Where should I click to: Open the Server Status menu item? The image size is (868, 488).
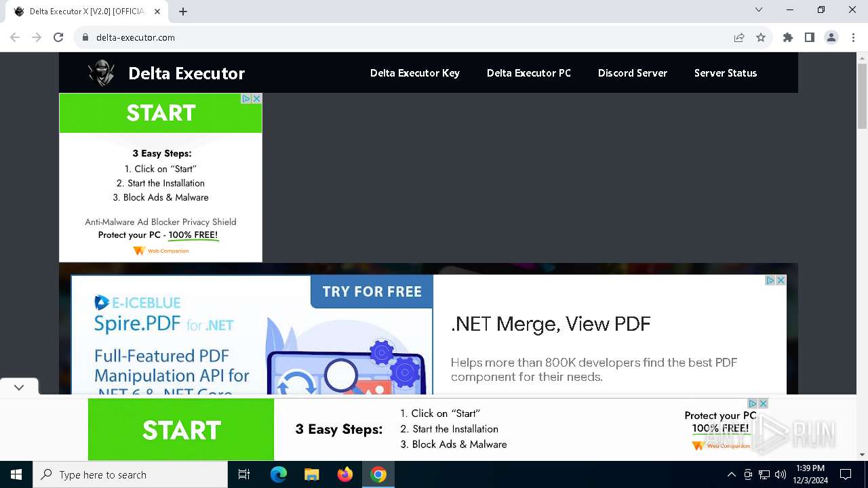tap(726, 73)
